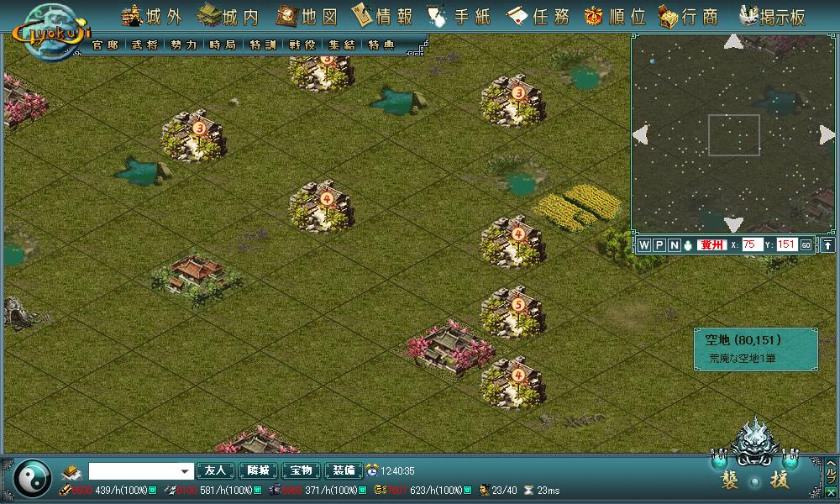The image size is (840, 504).
Task: Pan minimap north with the up arrow
Action: pos(733,42)
